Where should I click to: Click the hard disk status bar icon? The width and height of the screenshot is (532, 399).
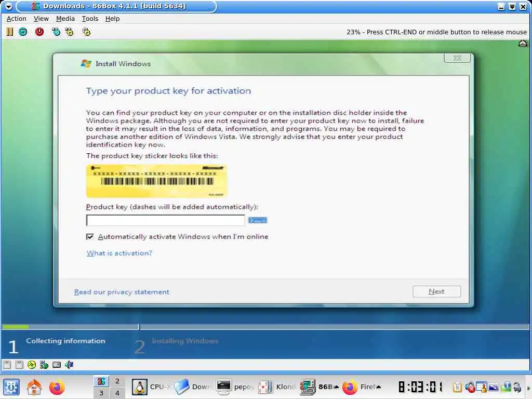[x=57, y=365]
